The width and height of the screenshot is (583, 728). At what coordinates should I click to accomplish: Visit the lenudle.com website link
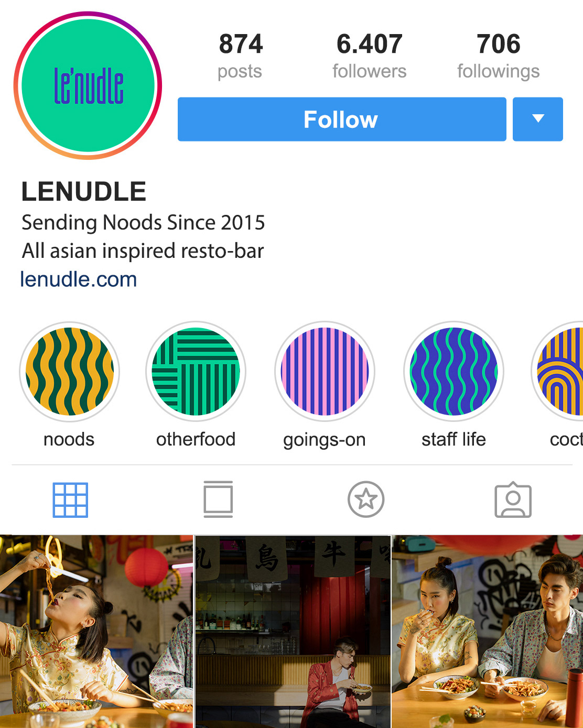(x=79, y=279)
